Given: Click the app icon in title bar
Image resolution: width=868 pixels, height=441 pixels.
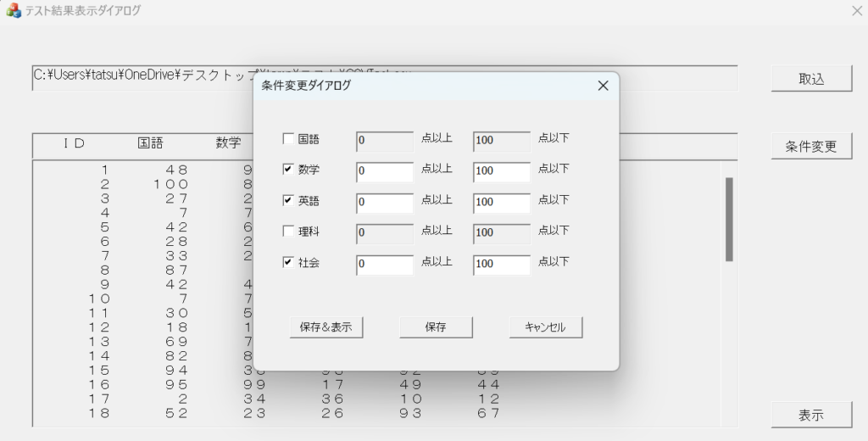Looking at the screenshot, I should tap(13, 11).
